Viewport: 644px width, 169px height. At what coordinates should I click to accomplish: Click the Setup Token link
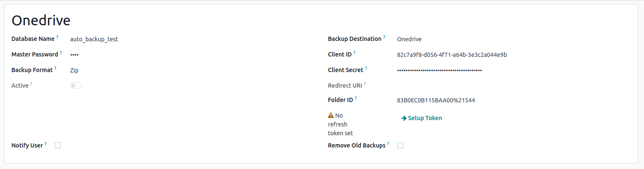pyautogui.click(x=422, y=118)
